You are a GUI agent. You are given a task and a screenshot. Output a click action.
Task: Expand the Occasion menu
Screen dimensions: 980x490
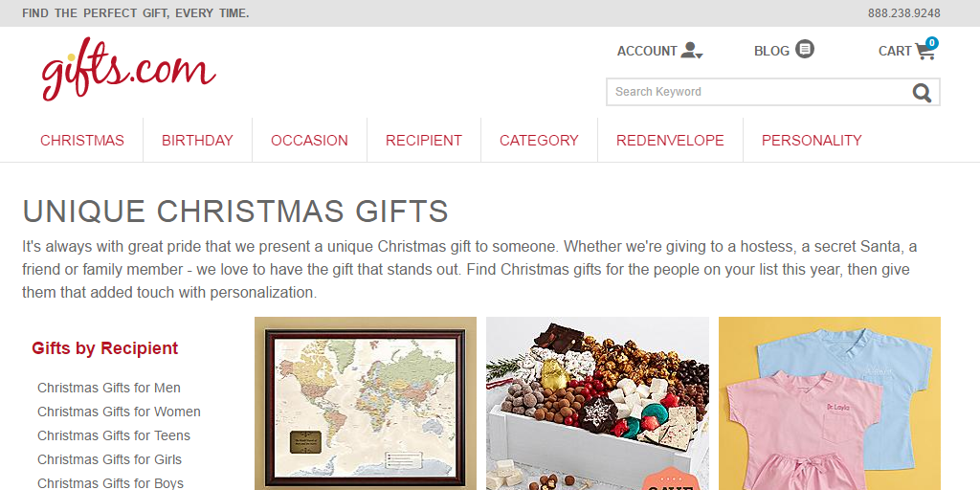click(309, 140)
